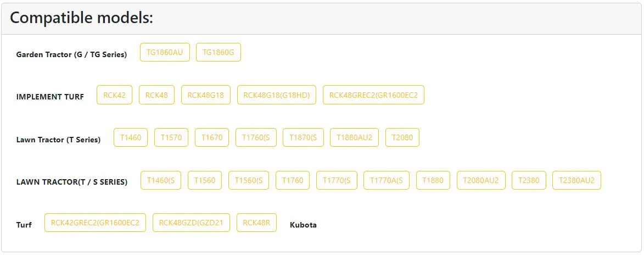Select the T1570 lawn tractor model
The height and width of the screenshot is (255, 644).
click(171, 137)
